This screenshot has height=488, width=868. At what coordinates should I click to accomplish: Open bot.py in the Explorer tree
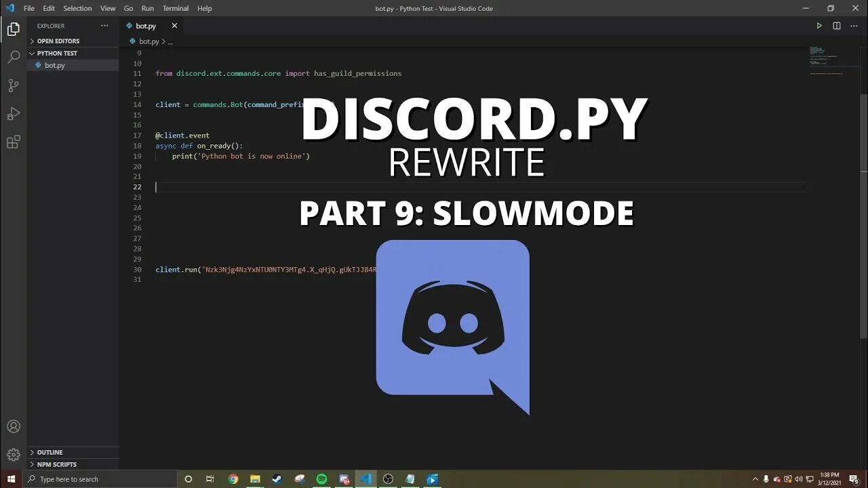73,65
